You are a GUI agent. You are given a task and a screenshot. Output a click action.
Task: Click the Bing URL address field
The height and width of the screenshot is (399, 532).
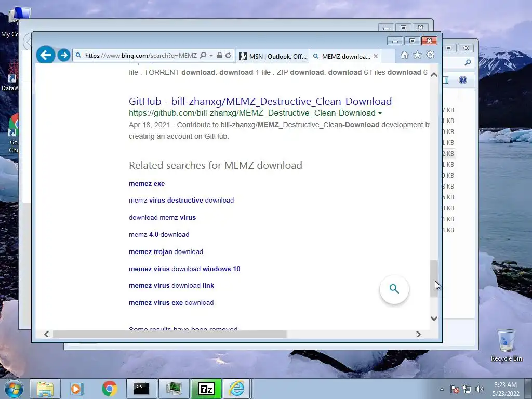tap(140, 55)
